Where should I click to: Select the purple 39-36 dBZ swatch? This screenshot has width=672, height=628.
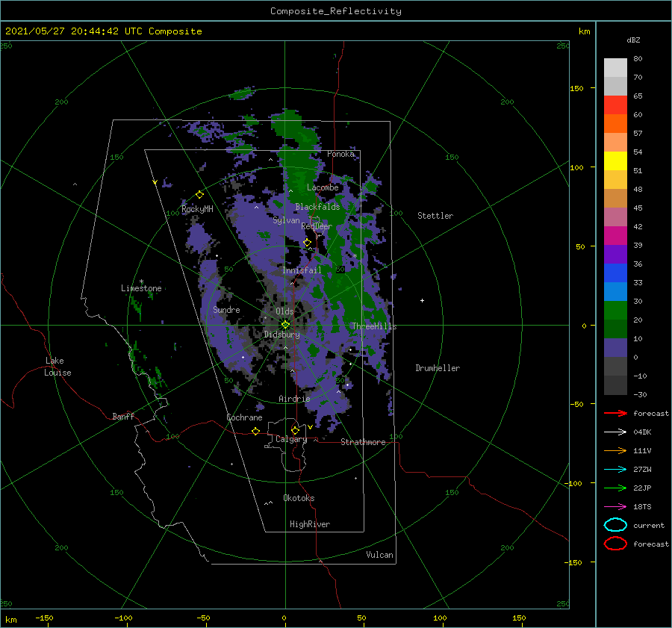[x=615, y=255]
